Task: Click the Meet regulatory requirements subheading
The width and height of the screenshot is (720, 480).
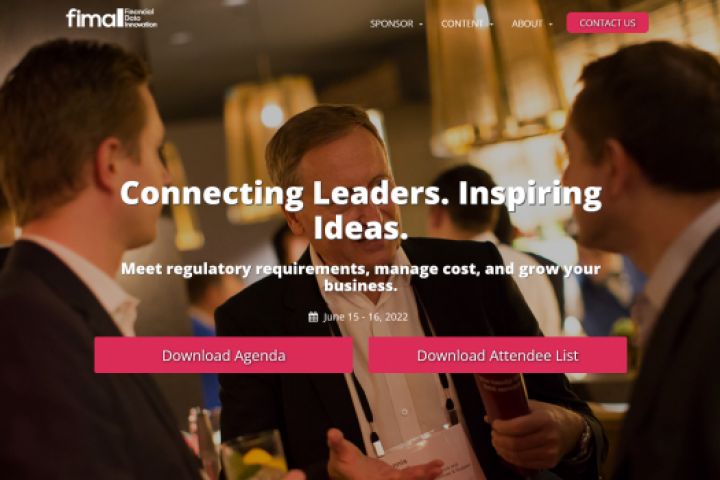Action: 360,277
